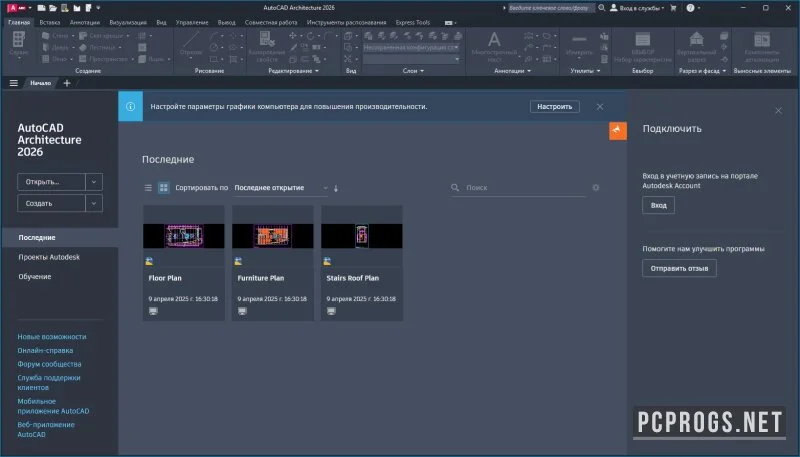
Task: Click the Отправить отзыв button
Action: [679, 268]
